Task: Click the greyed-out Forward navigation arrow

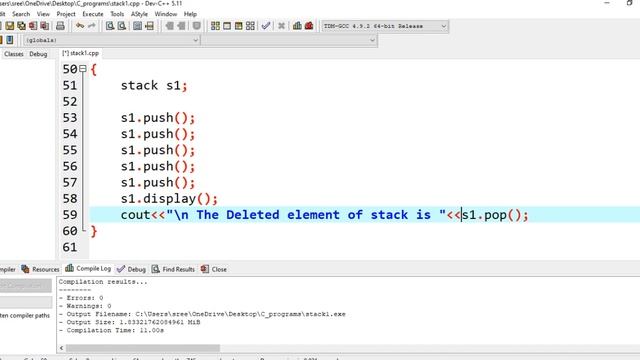Action: (181, 26)
